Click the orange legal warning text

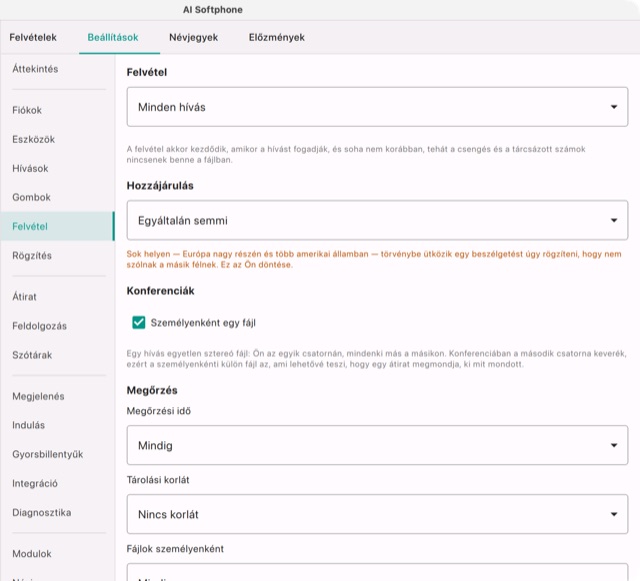374,259
